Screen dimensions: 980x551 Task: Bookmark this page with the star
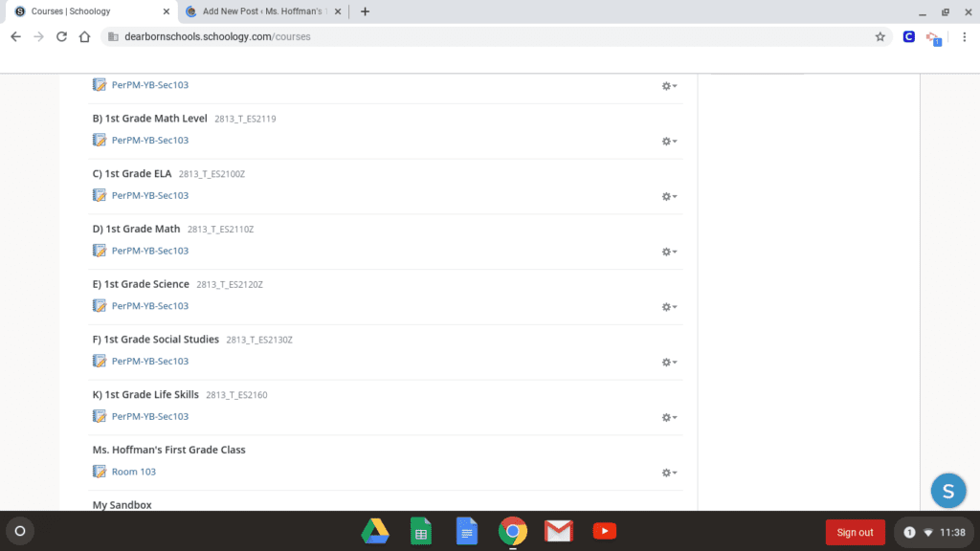(880, 37)
